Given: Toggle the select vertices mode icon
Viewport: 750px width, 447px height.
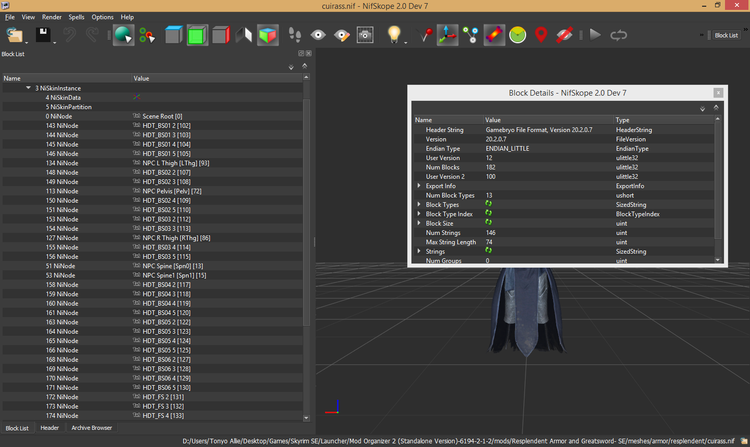Looking at the screenshot, I should click(147, 35).
